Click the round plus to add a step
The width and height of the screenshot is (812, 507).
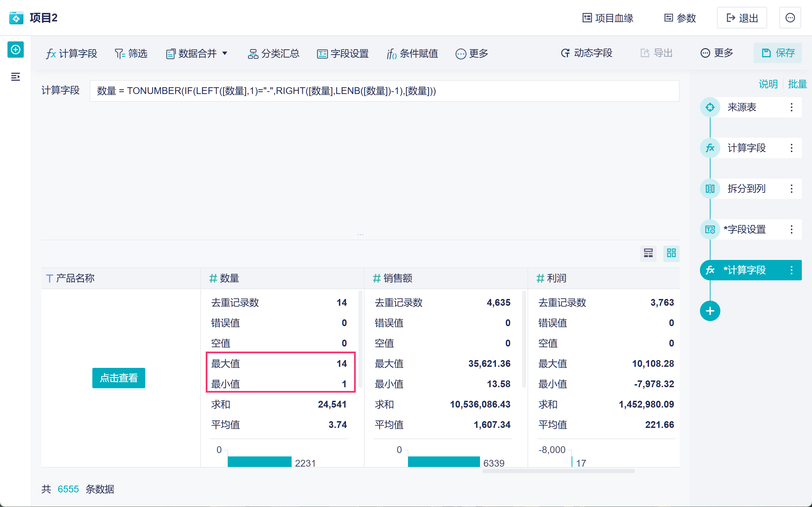pos(710,311)
